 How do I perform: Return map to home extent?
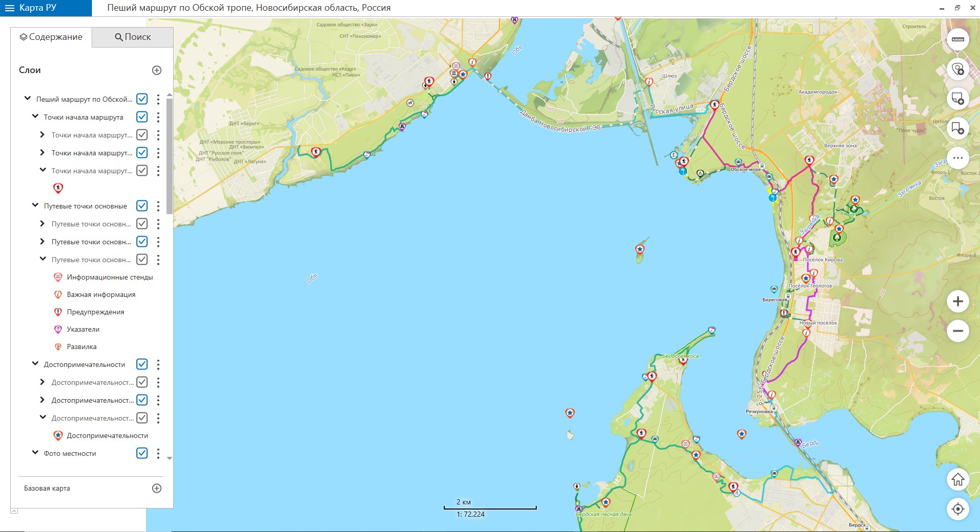tap(958, 479)
